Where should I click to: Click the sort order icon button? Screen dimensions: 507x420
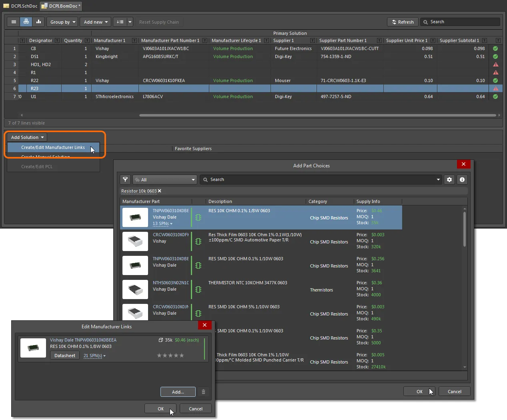120,22
